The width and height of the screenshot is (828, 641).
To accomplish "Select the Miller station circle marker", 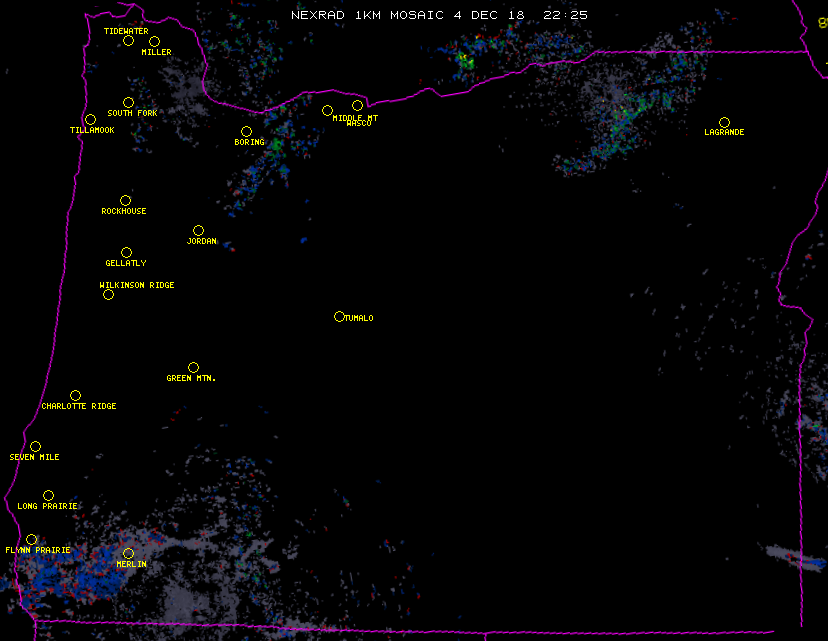I will click(154, 41).
